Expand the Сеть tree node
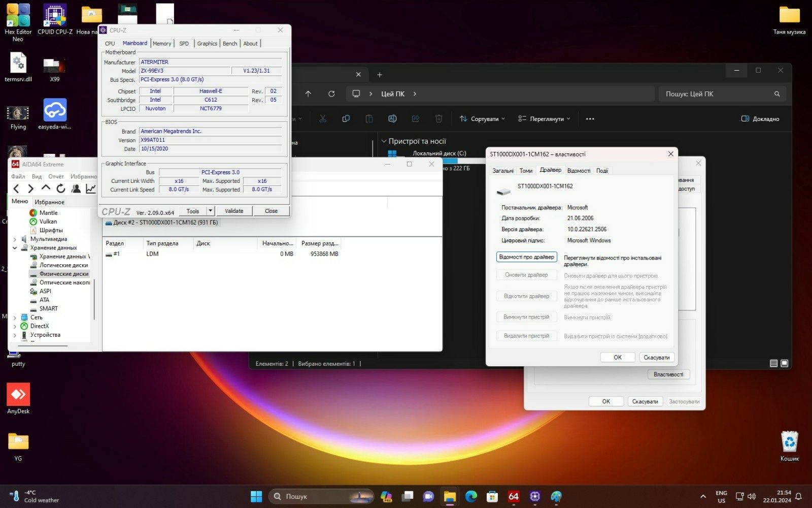The height and width of the screenshot is (508, 812). click(x=15, y=317)
